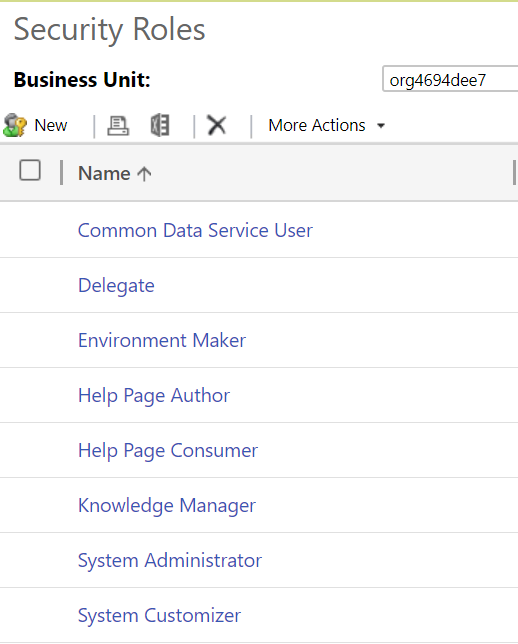Export roles using the Excel icon
The height and width of the screenshot is (644, 518).
[160, 125]
